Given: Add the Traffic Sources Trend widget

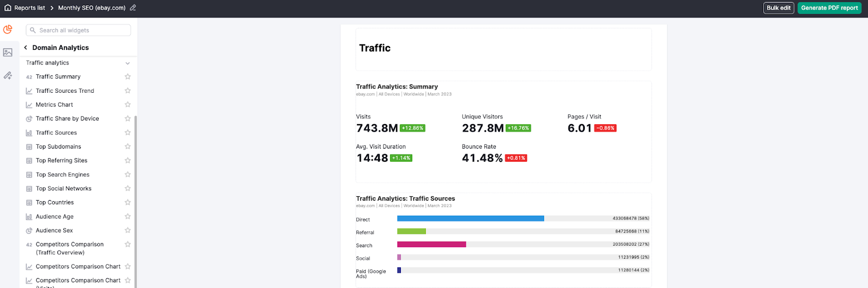Looking at the screenshot, I should pos(65,91).
